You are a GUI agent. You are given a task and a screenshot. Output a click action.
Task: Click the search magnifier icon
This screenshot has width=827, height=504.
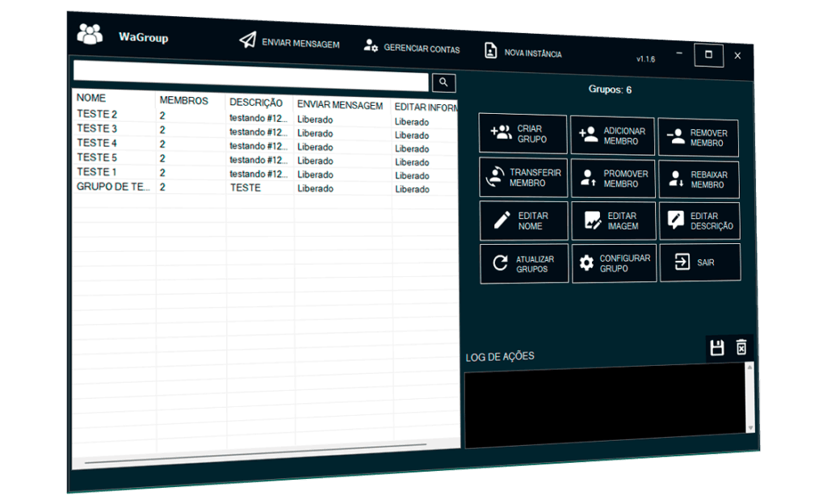point(443,82)
